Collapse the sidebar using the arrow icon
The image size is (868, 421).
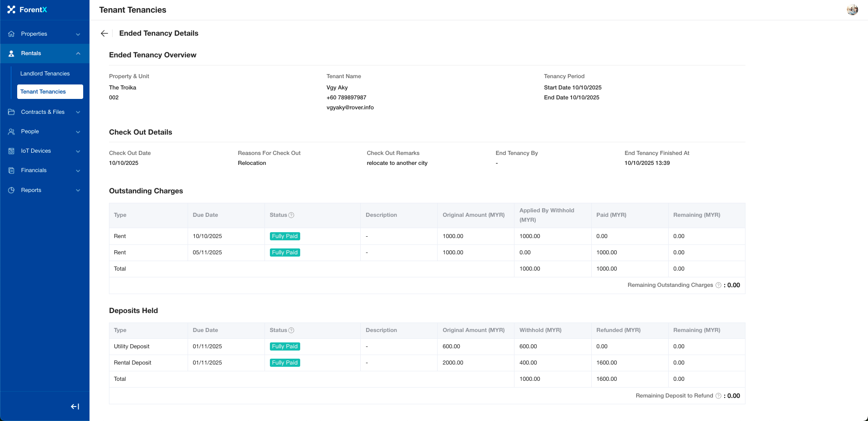(75, 407)
